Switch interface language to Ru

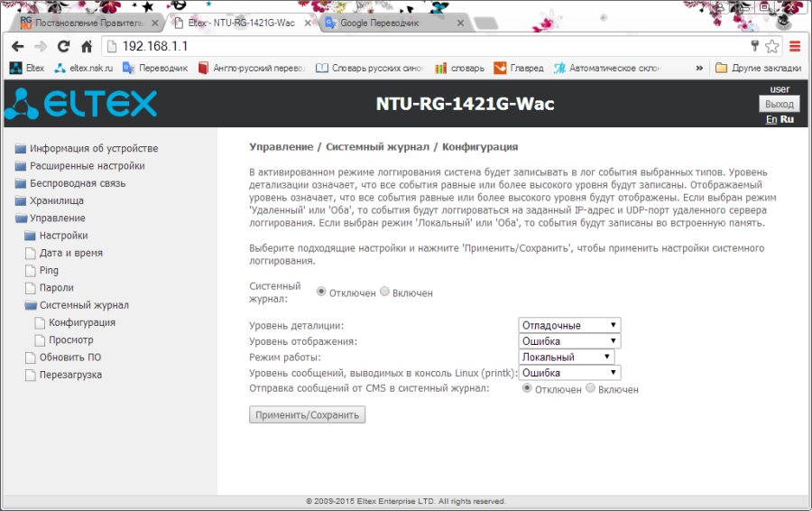pyautogui.click(x=787, y=119)
